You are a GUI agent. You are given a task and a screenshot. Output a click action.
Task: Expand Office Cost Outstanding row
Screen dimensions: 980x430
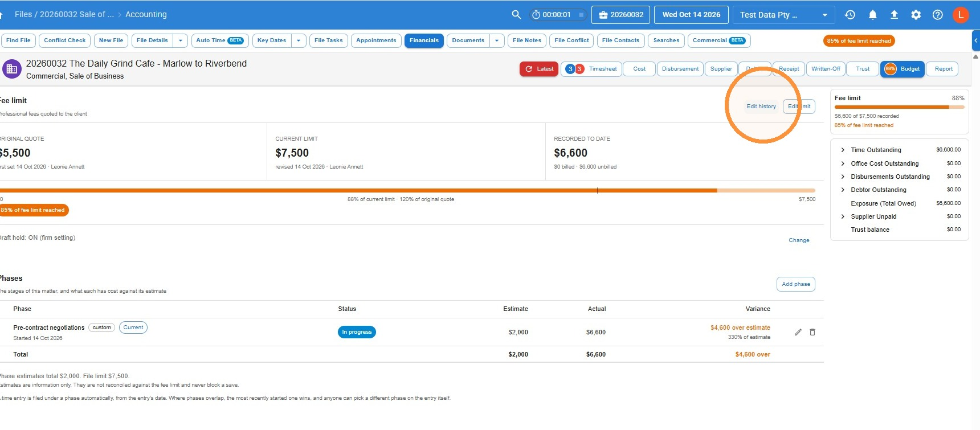[843, 163]
